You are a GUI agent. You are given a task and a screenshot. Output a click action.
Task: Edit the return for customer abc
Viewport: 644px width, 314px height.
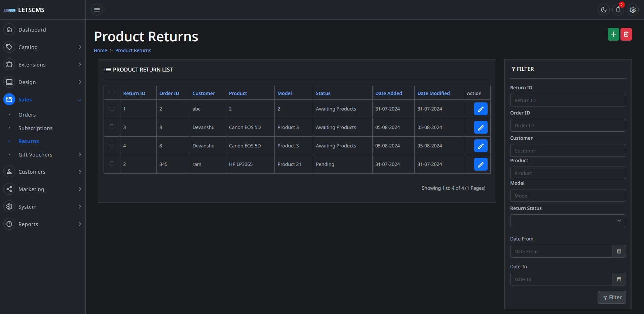[x=481, y=109]
